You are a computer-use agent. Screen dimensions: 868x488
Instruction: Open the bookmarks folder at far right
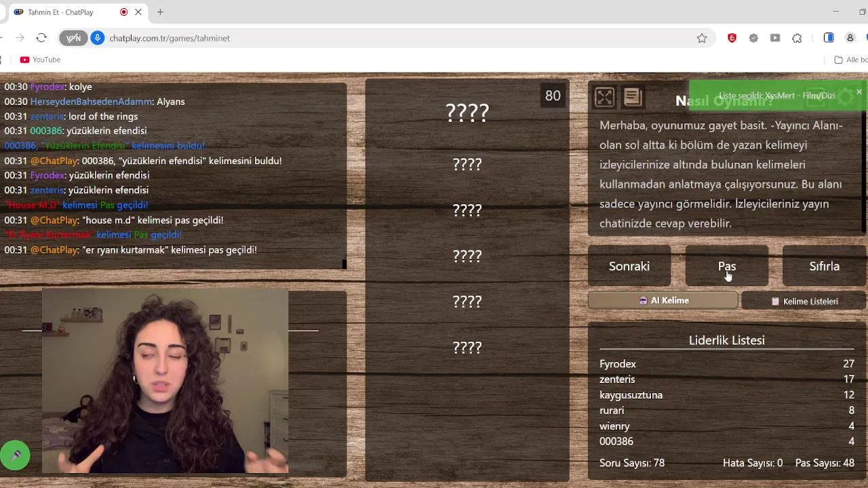[850, 60]
